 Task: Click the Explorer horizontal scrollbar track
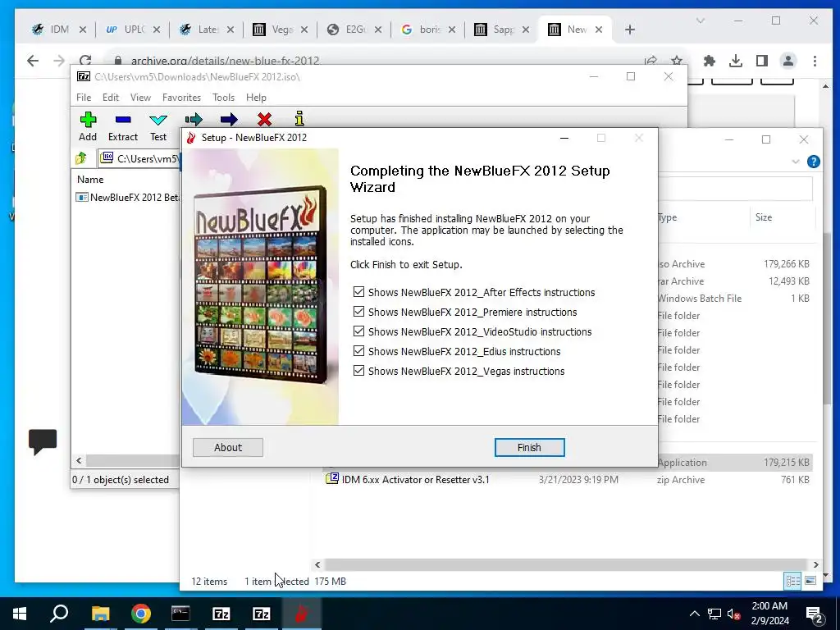coord(566,564)
